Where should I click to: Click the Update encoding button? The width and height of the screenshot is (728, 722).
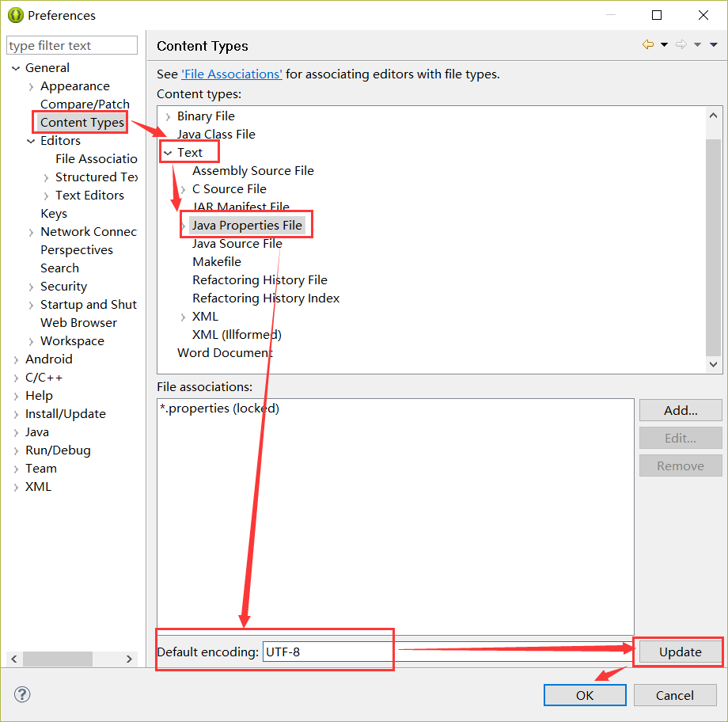681,652
